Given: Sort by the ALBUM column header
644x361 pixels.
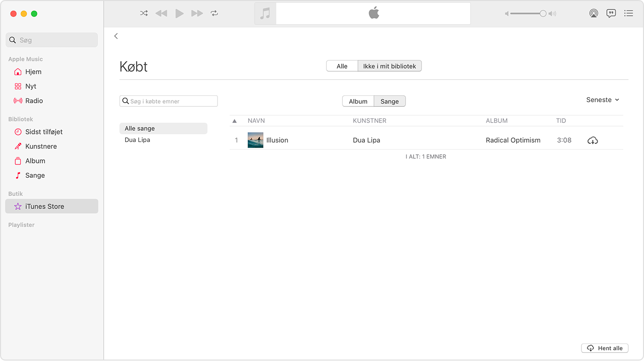Looking at the screenshot, I should pos(497,121).
